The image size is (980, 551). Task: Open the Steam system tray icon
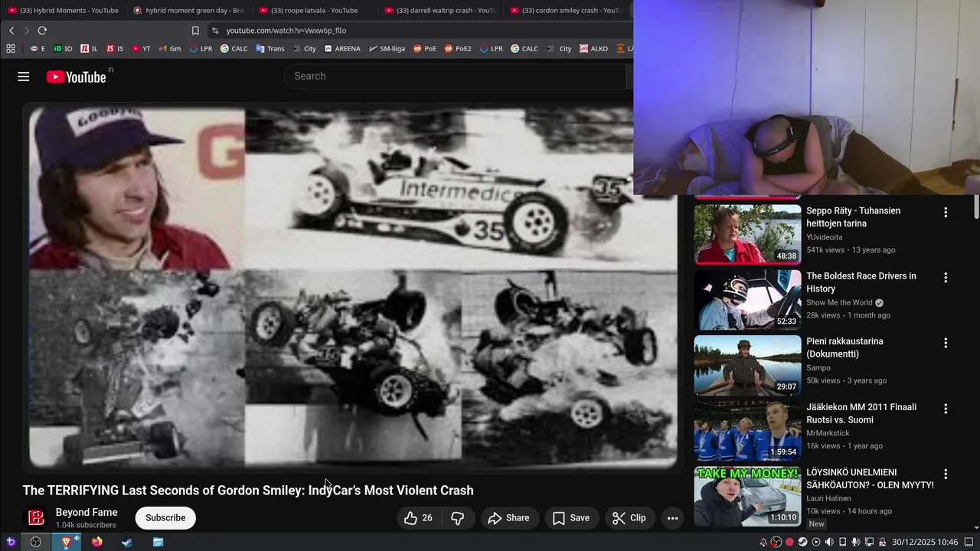click(x=802, y=542)
